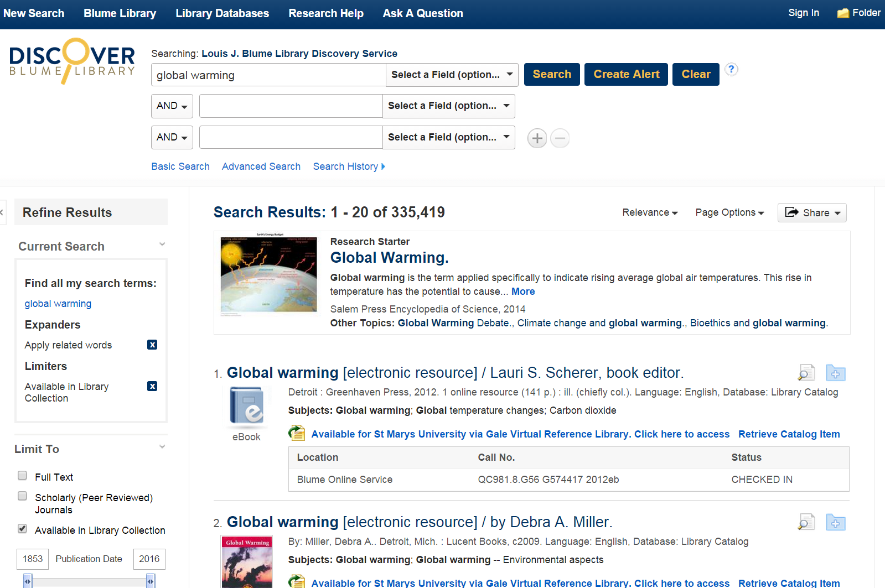
Task: Click Sign In in header
Action: pyautogui.click(x=804, y=13)
